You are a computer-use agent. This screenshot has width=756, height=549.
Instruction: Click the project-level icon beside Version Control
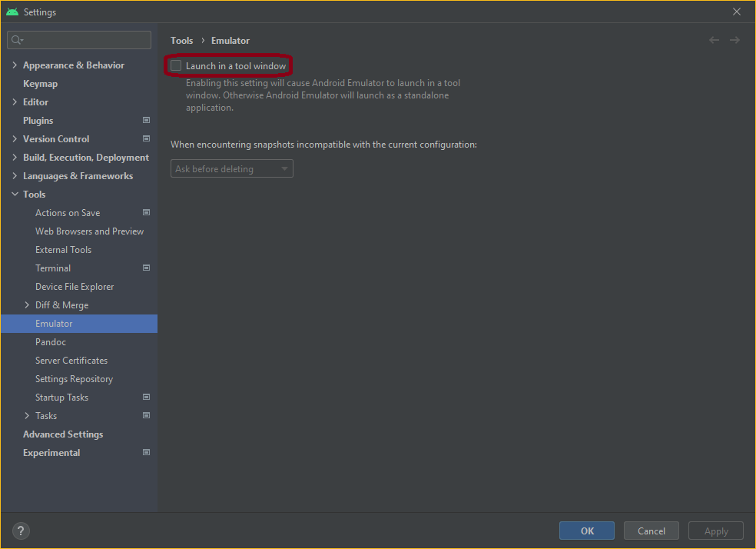coord(146,138)
